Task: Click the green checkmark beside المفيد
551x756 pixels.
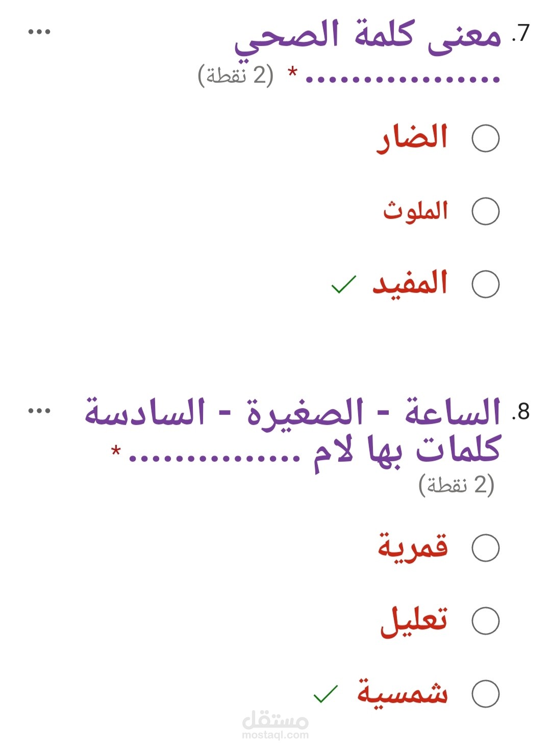Action: [x=343, y=285]
